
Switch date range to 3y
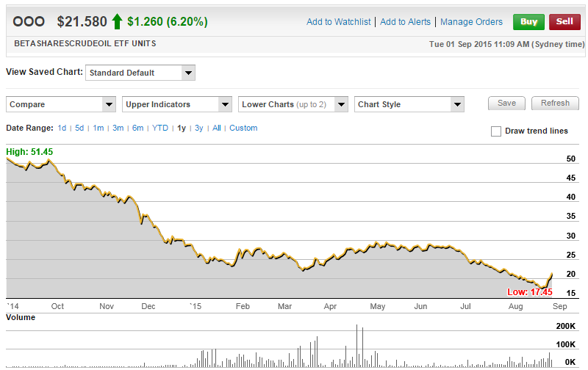198,128
